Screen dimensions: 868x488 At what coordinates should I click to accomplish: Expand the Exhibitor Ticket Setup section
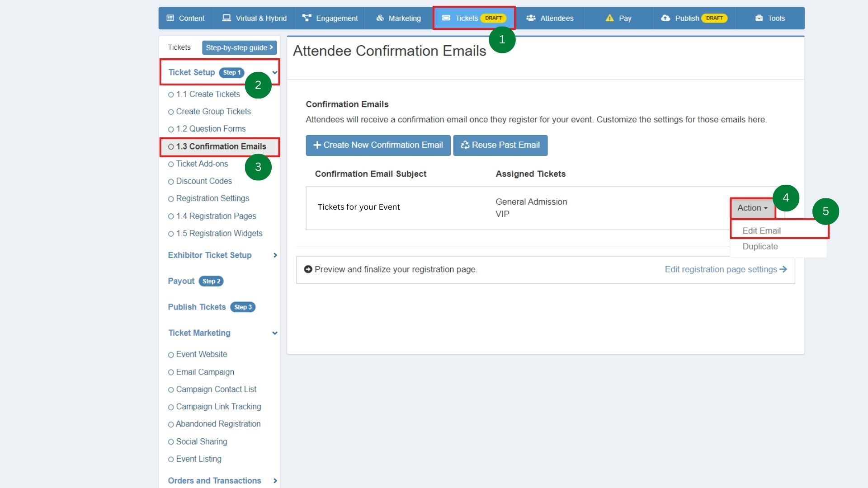click(275, 255)
